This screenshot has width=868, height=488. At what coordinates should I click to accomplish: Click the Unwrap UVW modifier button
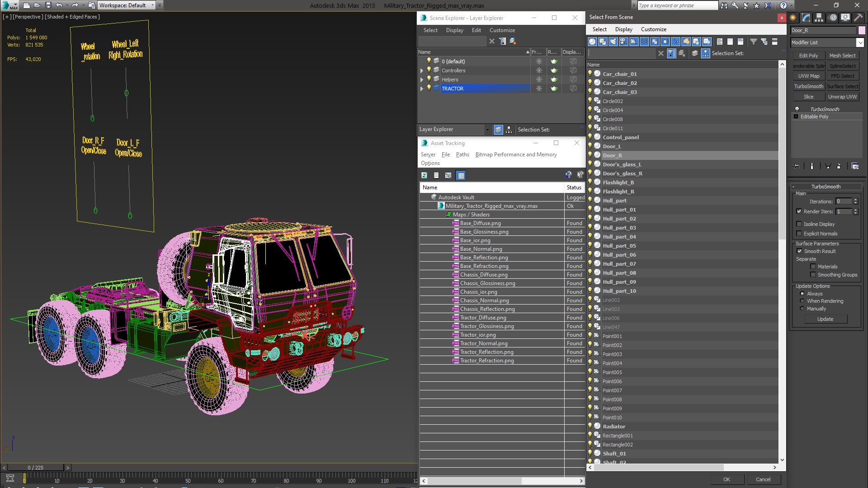click(x=842, y=97)
